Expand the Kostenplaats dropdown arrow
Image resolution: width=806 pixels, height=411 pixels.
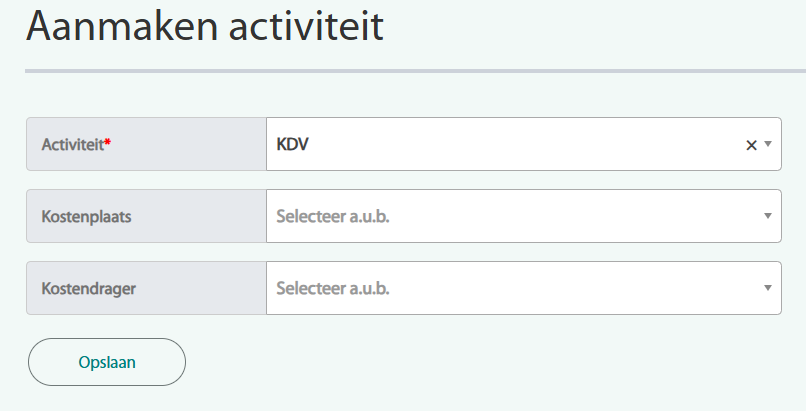point(768,216)
